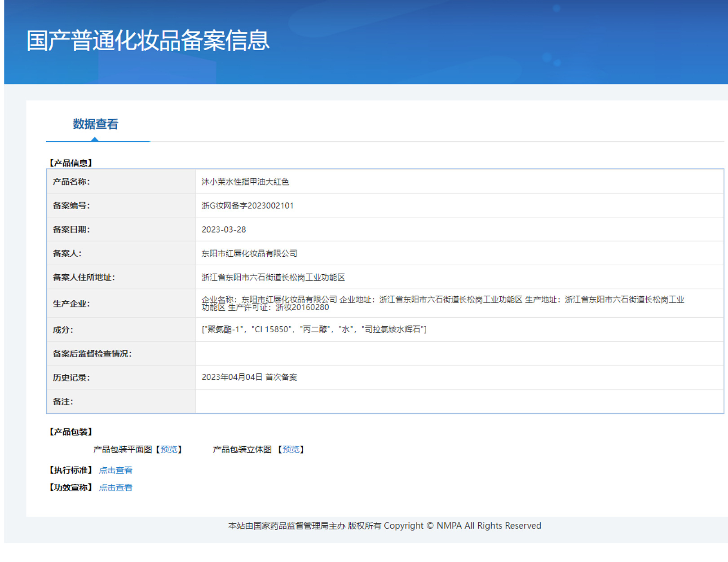Click the 成分 ingredients list value
Screen dimensions: 728x562
point(314,329)
